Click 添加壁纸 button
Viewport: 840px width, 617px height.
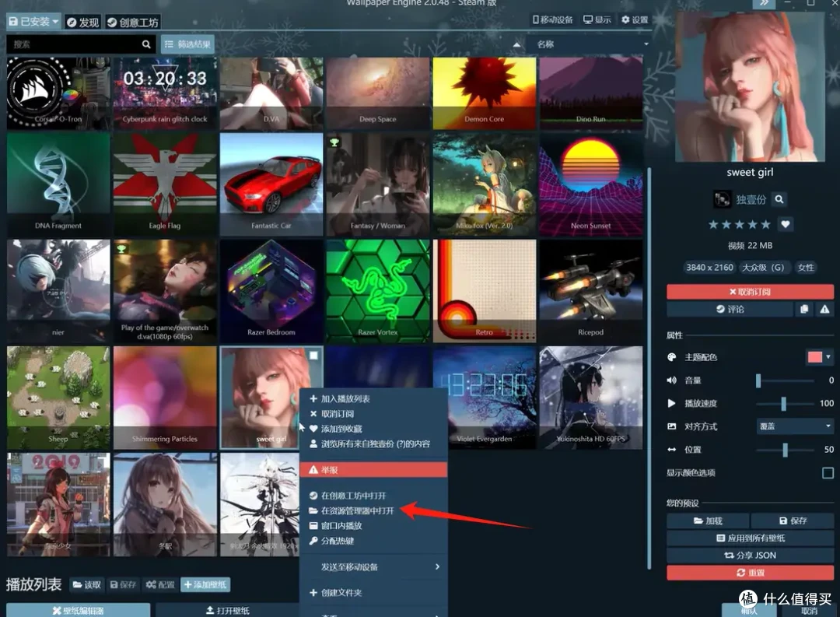[205, 584]
